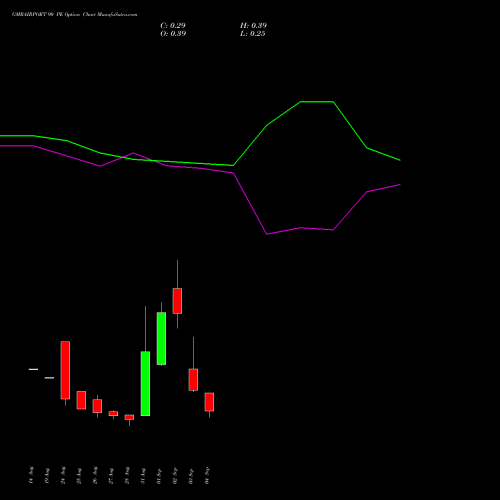Viewport: 500px width, 500px height.
Task: Click the '03 Sep' date axis label
Action: 191,476
